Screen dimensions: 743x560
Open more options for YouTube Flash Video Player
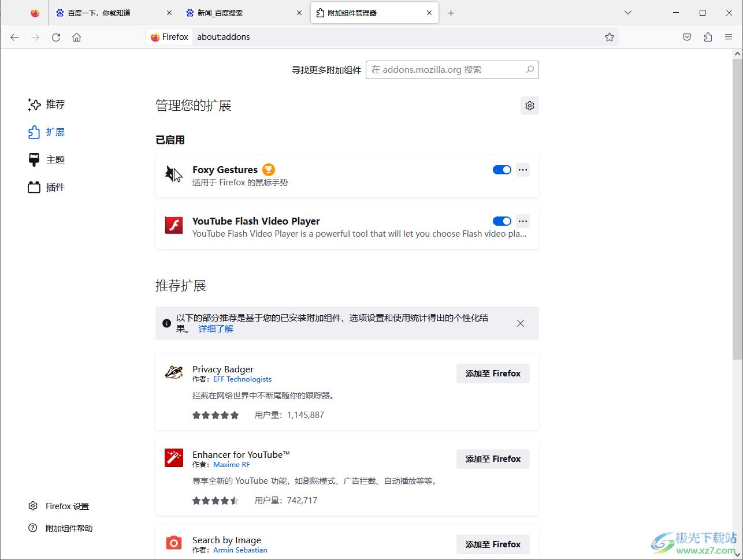point(523,221)
